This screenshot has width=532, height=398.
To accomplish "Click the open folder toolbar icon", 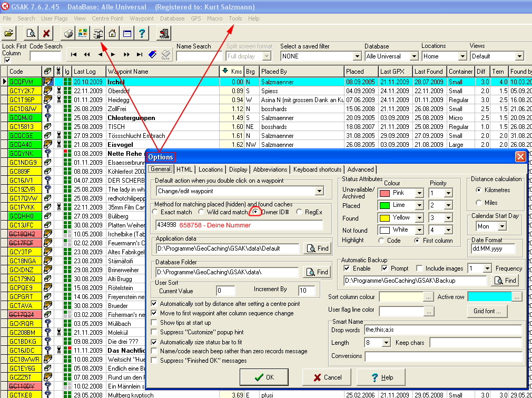I will tap(9, 33).
